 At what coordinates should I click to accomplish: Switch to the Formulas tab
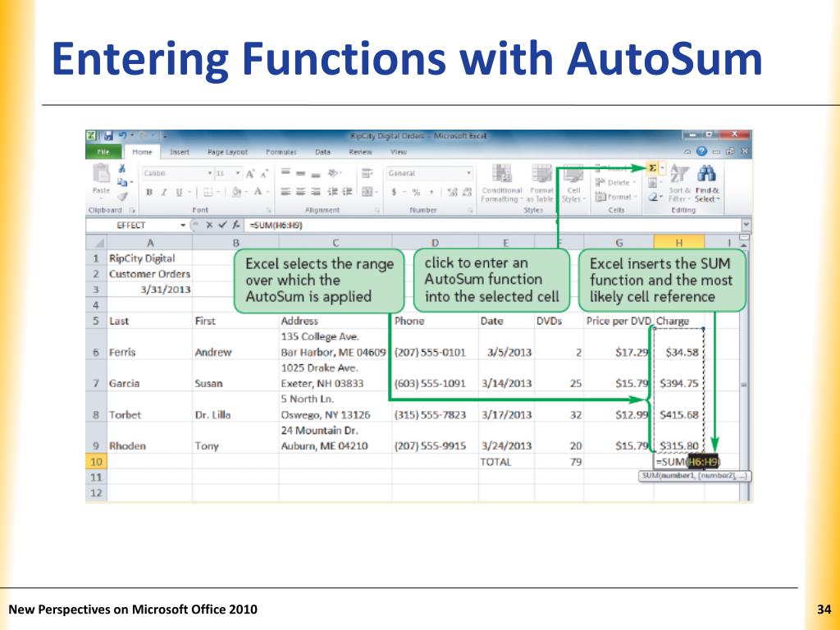[281, 152]
